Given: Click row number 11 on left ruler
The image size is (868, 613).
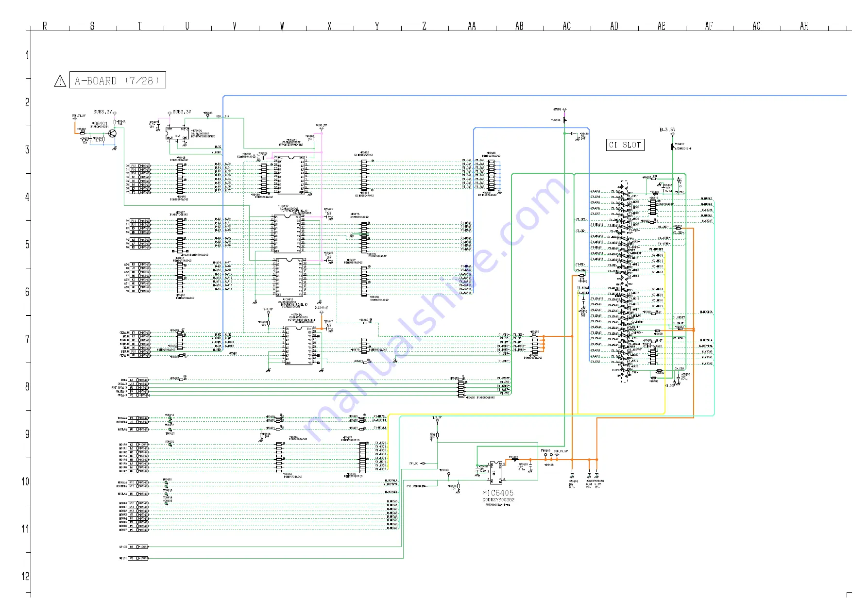Looking at the screenshot, I should tap(25, 529).
